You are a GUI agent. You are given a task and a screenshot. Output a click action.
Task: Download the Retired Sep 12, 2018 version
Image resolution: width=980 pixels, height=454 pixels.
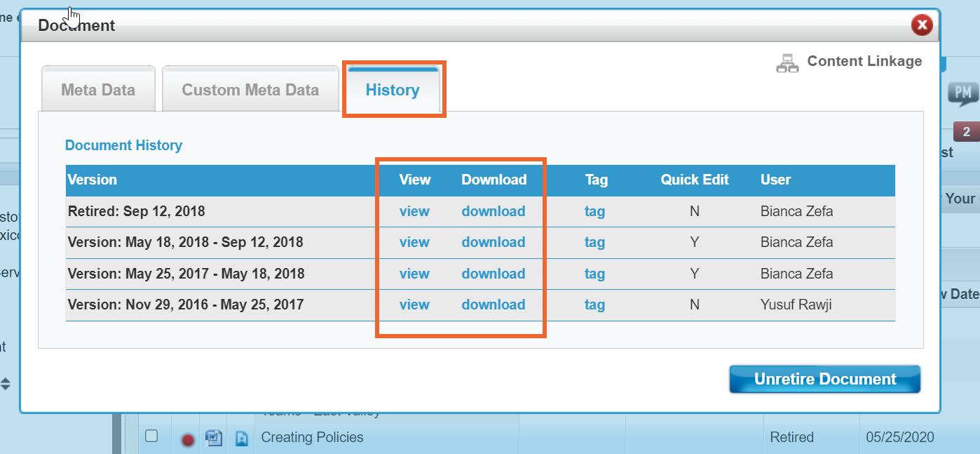[494, 211]
